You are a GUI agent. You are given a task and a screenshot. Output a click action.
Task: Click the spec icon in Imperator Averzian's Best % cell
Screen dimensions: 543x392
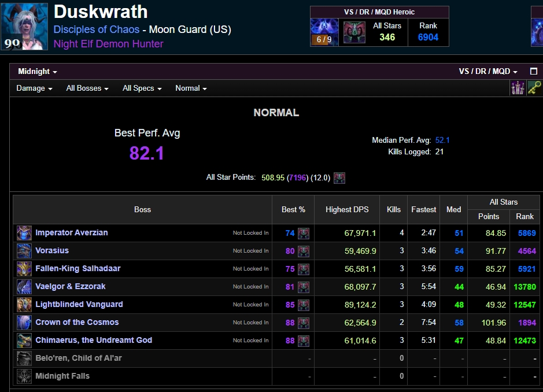[304, 234]
